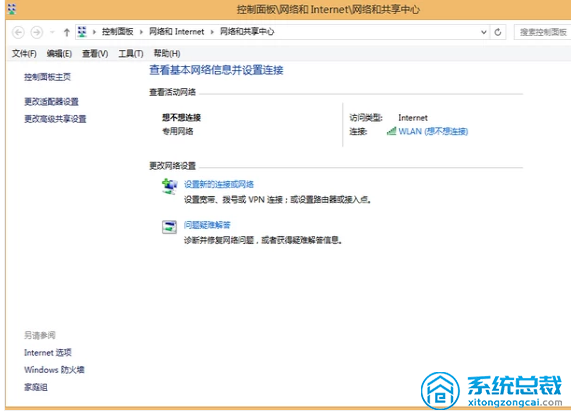This screenshot has width=571, height=411.
Task: Click the troubleshooting icon
Action: [x=169, y=227]
